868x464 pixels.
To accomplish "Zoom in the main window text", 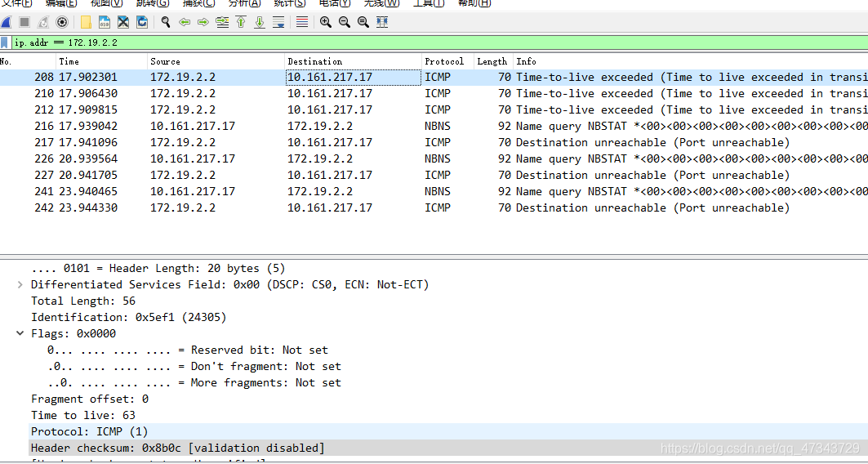I will pyautogui.click(x=326, y=22).
